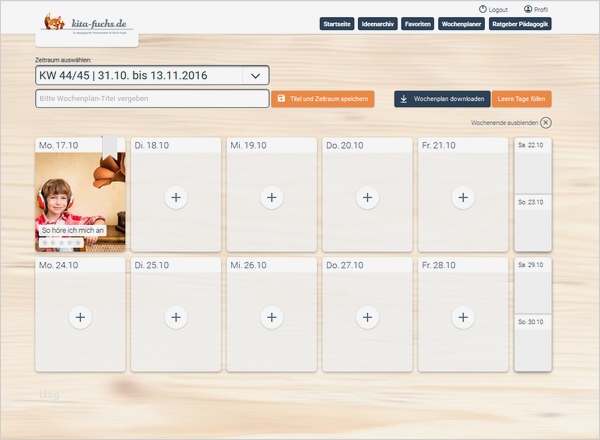600x440 pixels.
Task: Click the 'Mo. 17.10' date header
Action: 59,145
